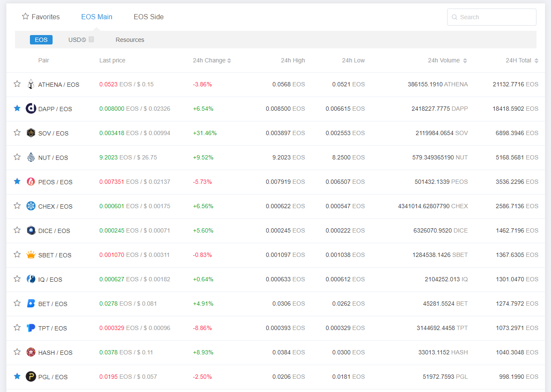Open the HASH / EOS trading pair
The width and height of the screenshot is (551, 392).
point(55,353)
